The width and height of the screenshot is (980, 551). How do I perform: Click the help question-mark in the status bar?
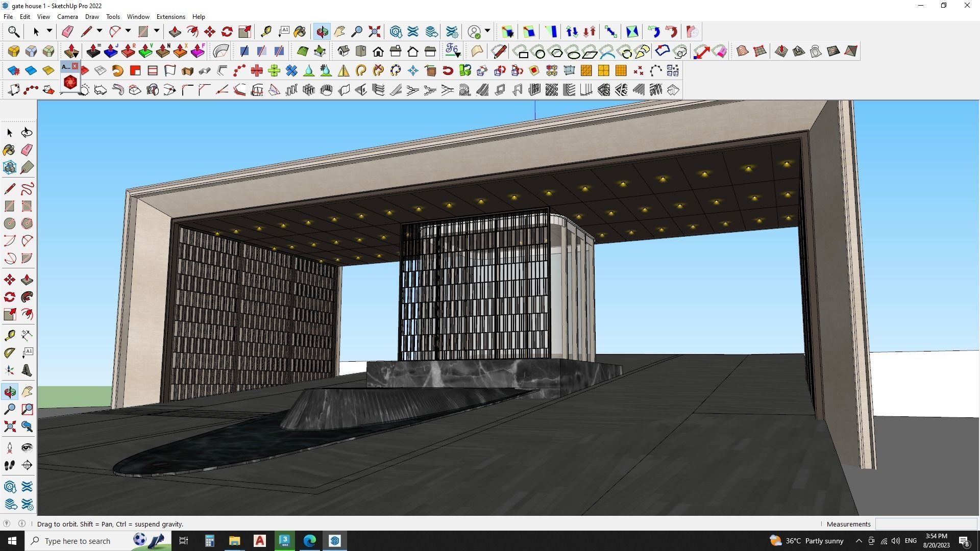click(21, 523)
